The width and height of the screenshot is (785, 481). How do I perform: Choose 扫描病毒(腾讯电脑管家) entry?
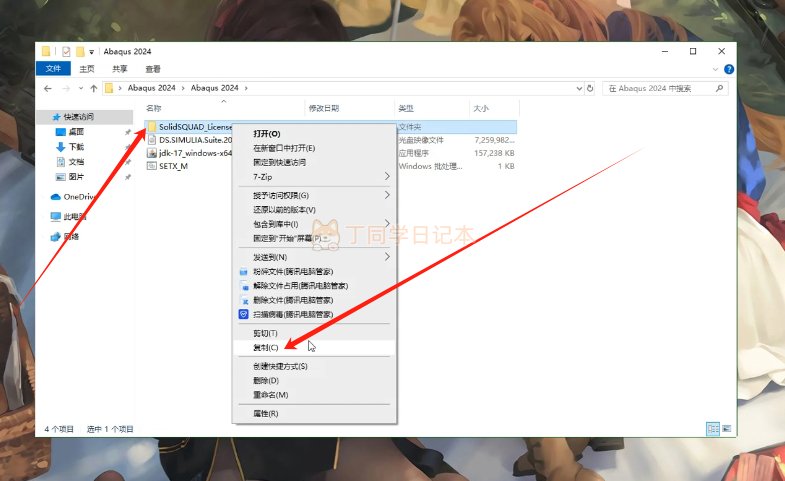point(314,314)
